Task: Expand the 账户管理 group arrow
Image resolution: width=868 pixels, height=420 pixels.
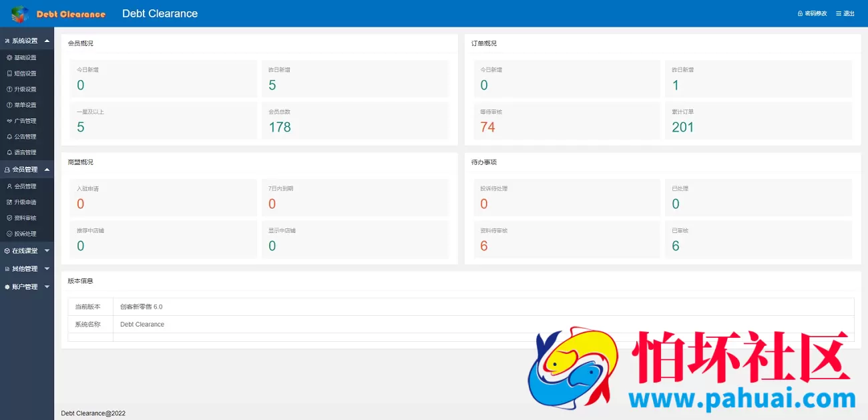Action: pyautogui.click(x=47, y=286)
